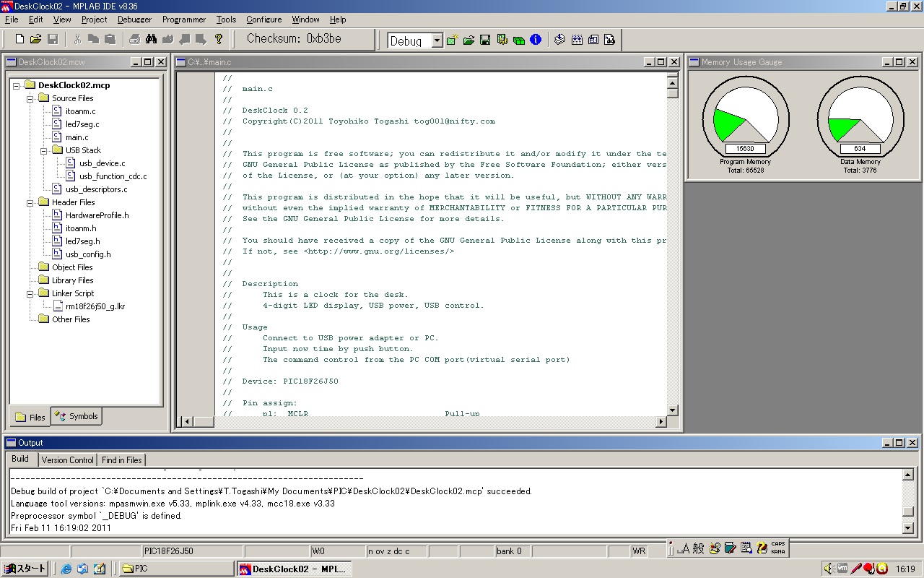
Task: Click the Find binoculars icon
Action: coord(151,39)
